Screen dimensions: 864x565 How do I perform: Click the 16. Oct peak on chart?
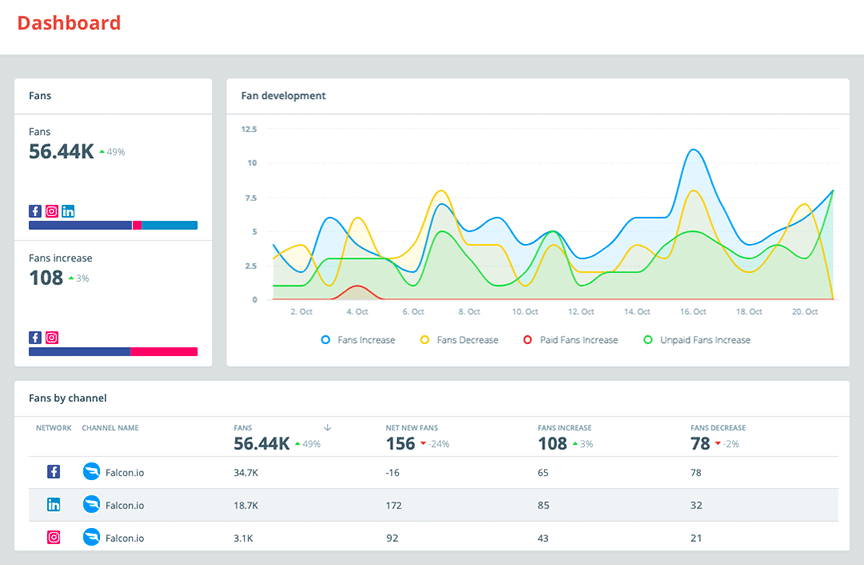(693, 149)
